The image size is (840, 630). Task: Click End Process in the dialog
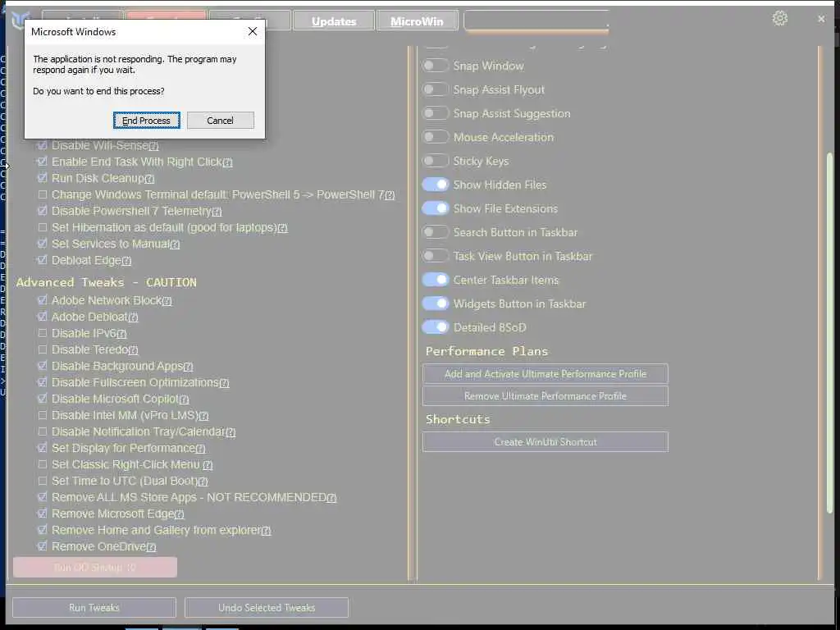tap(146, 121)
